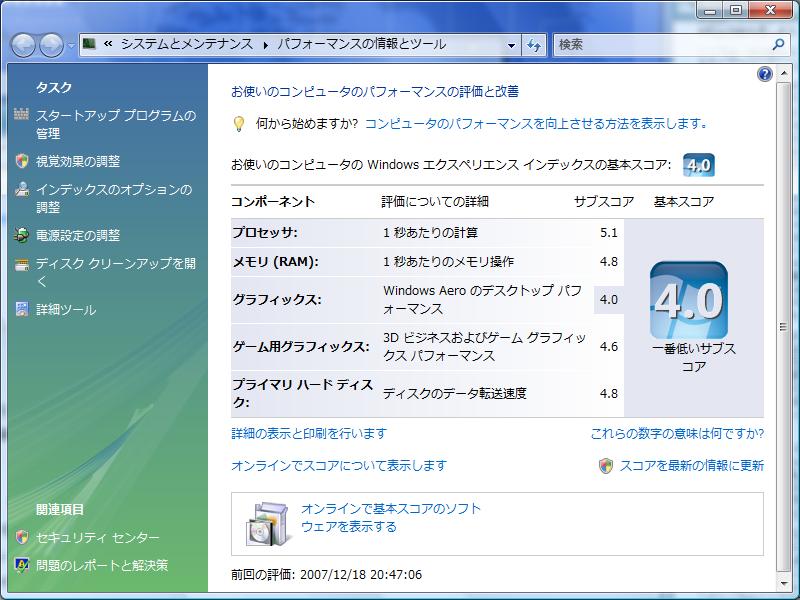The height and width of the screenshot is (600, 800).
Task: Open 視覚効果の調整 task link
Action: pos(78,161)
